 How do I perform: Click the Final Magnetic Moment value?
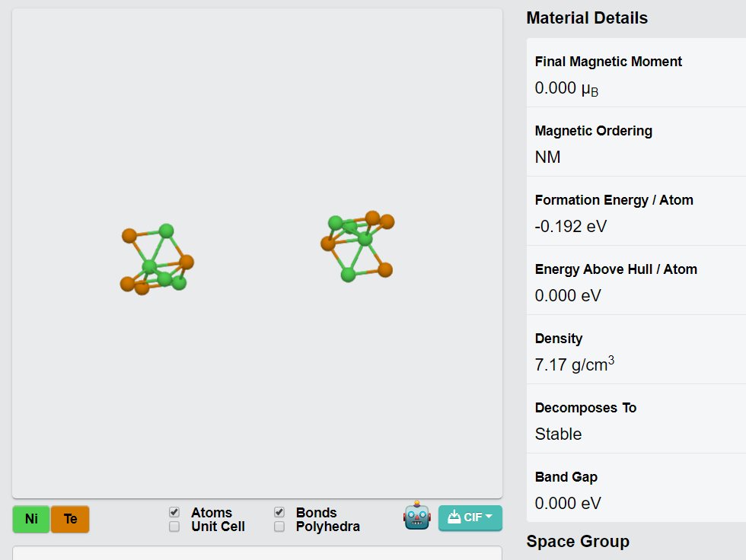566,88
